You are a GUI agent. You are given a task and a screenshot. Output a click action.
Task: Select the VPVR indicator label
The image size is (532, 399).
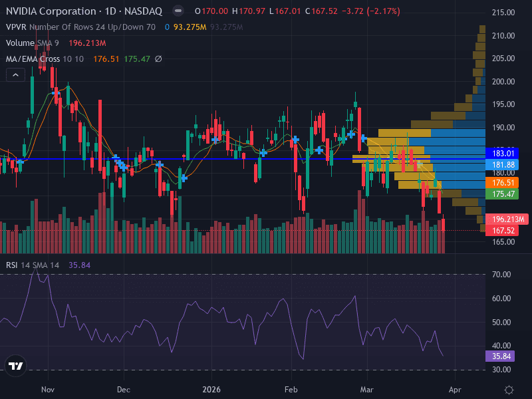pyautogui.click(x=16, y=27)
